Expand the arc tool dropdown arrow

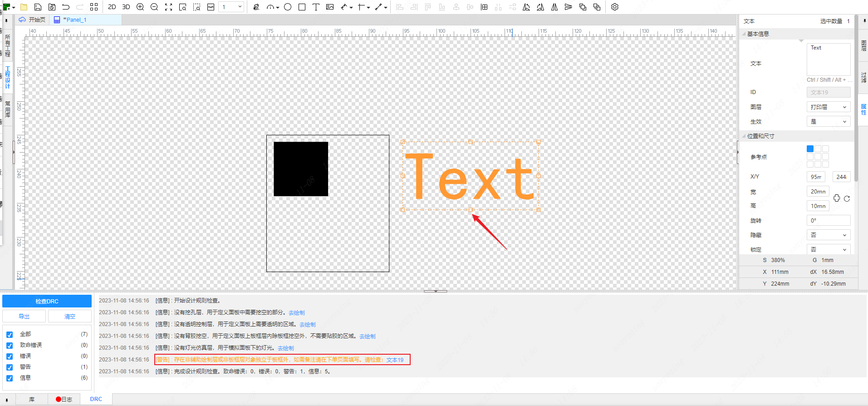(277, 8)
